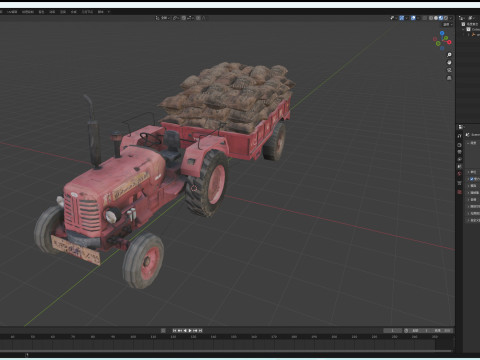Open the Collection properties tab

[460, 183]
